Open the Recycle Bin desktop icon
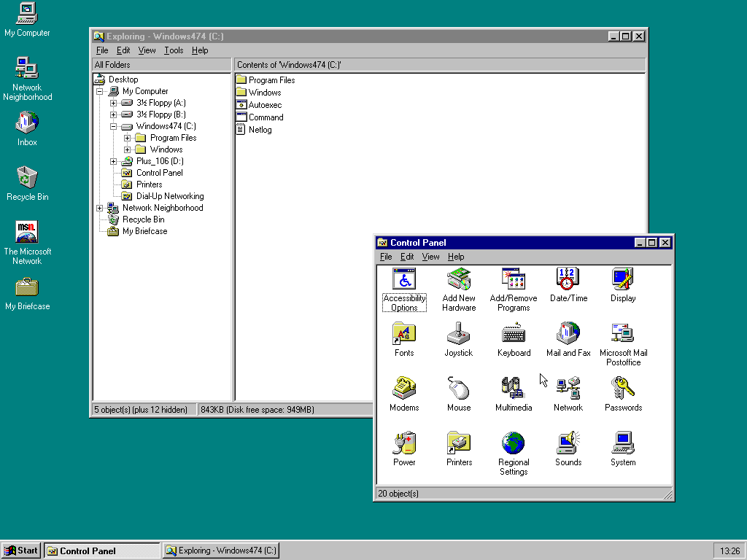Viewport: 747px width, 560px height. coord(27,178)
